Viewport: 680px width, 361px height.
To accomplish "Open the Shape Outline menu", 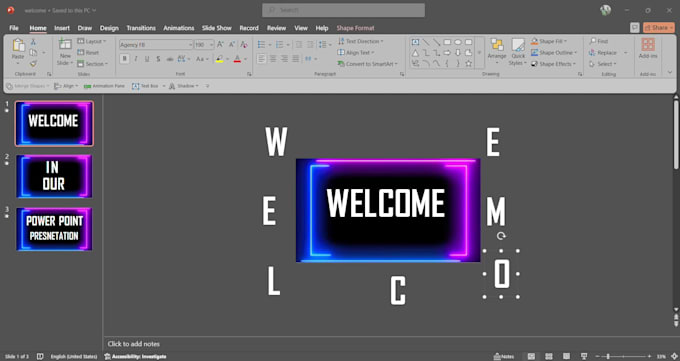I will coord(554,53).
